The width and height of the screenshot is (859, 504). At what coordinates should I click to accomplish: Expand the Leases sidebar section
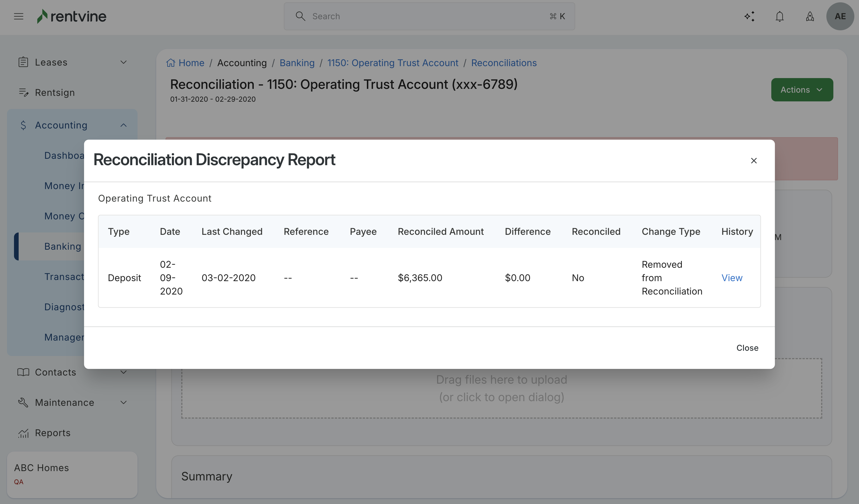click(x=123, y=62)
